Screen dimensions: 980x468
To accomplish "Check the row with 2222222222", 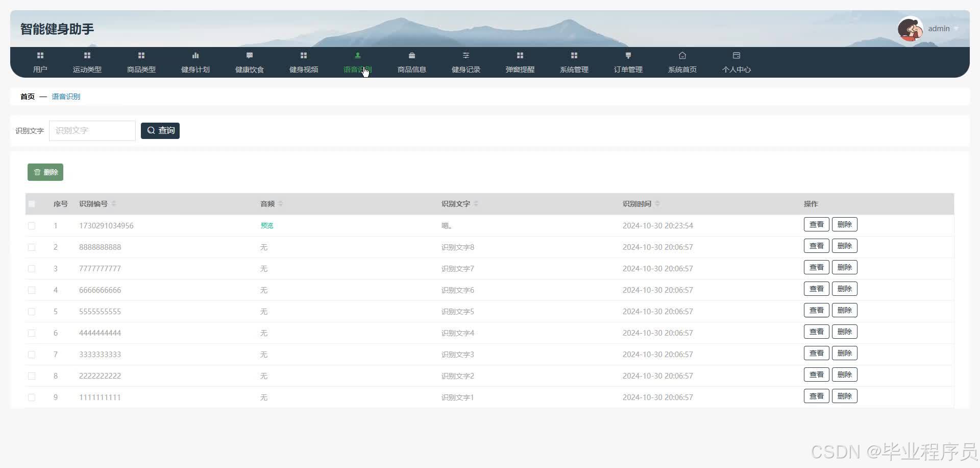I will click(32, 376).
